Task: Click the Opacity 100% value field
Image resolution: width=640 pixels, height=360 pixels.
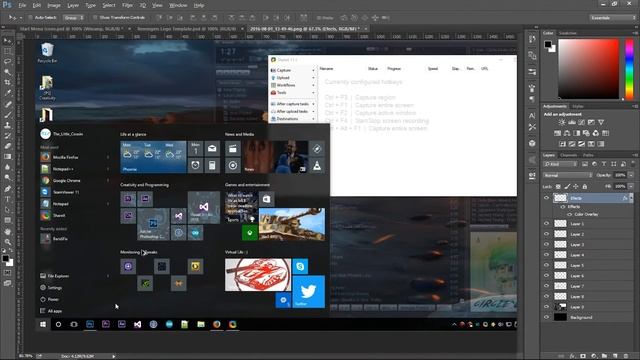Action: (620, 175)
